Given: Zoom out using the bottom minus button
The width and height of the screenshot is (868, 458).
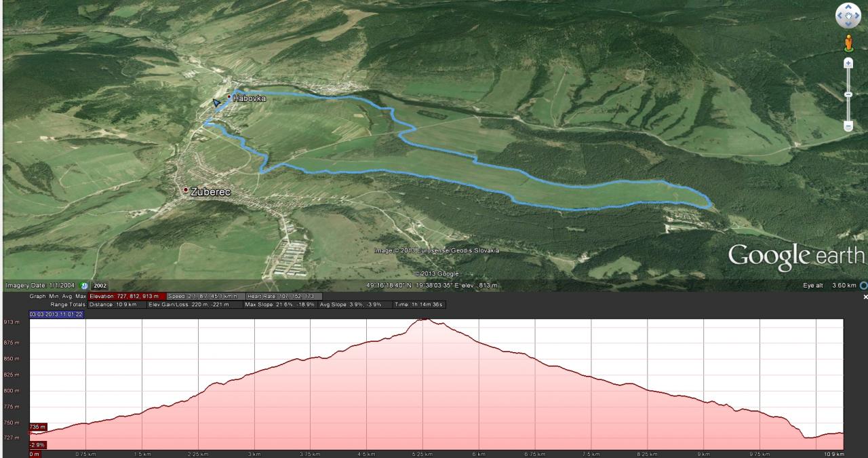Looking at the screenshot, I should [848, 126].
